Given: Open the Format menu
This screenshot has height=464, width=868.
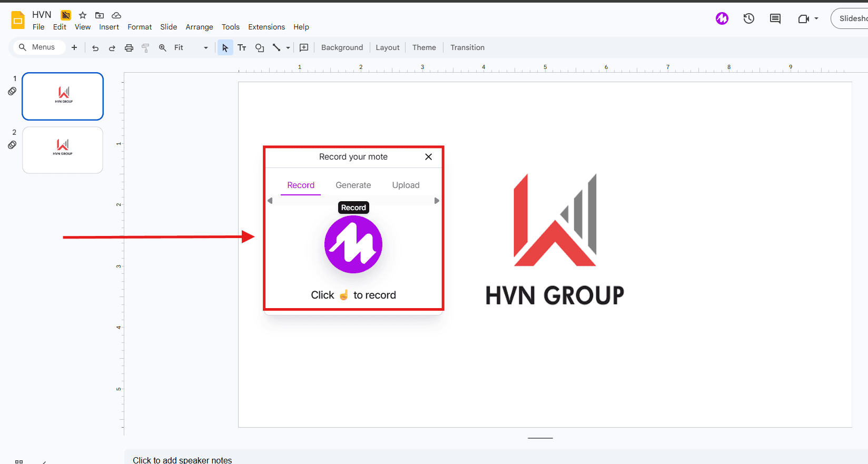Looking at the screenshot, I should [140, 27].
